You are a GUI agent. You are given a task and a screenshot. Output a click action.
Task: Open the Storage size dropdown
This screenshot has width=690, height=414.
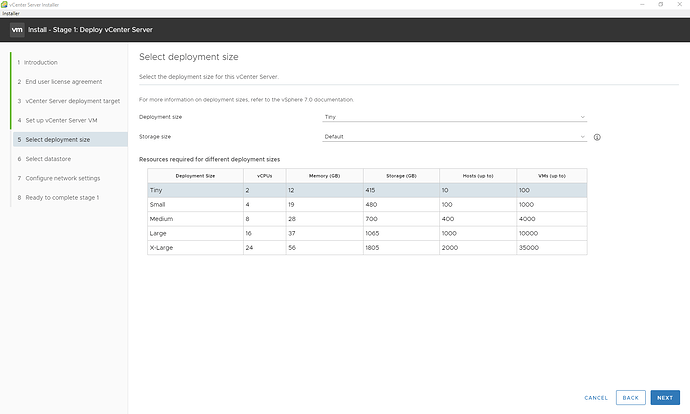[455, 136]
